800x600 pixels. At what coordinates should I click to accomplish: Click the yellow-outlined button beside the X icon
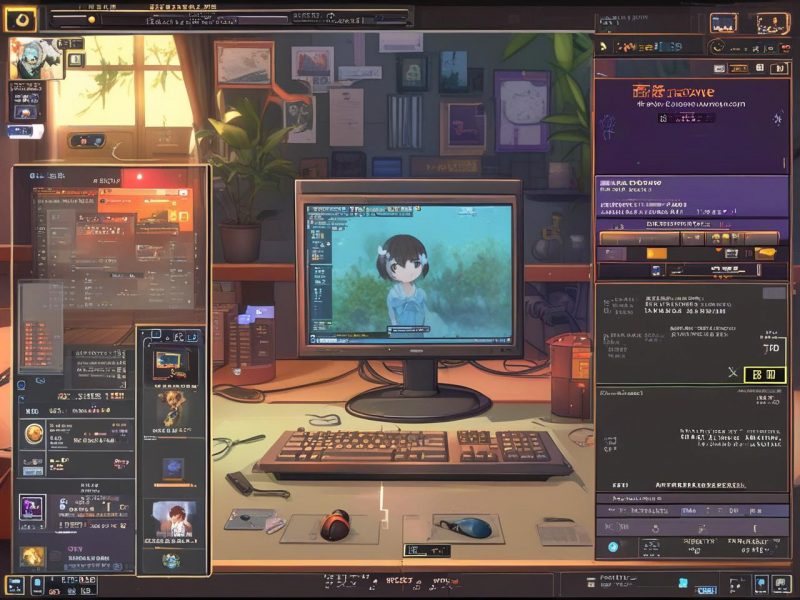tap(764, 375)
